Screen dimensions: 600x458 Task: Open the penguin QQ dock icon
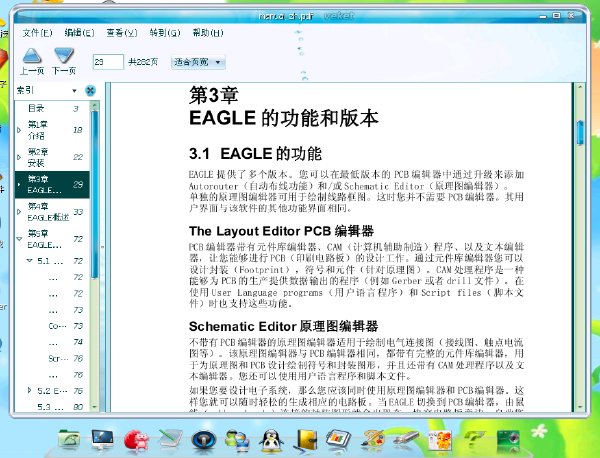(271, 440)
